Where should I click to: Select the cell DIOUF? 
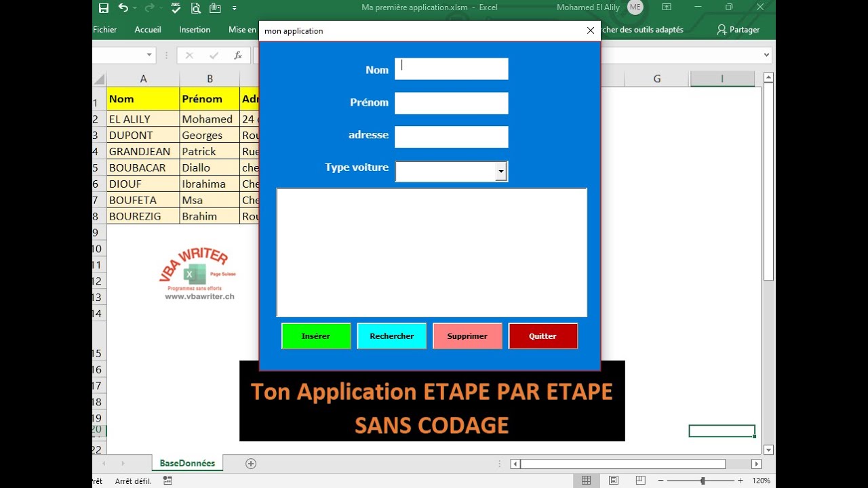point(143,184)
